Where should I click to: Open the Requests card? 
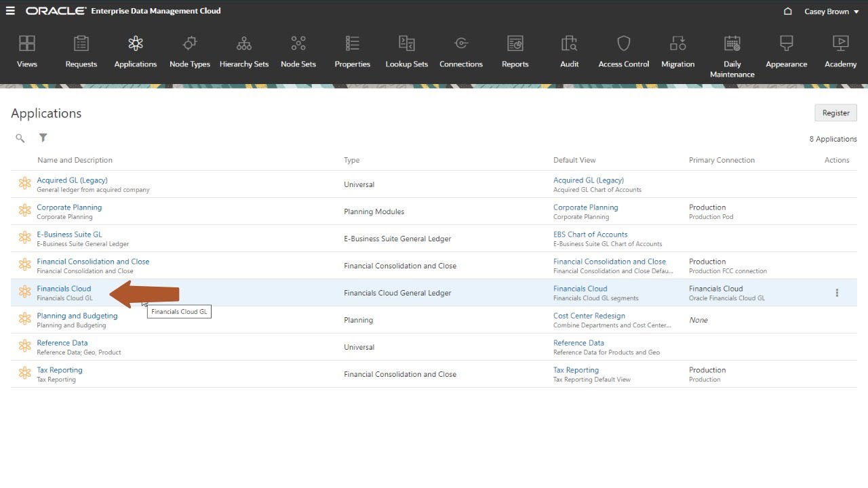[81, 52]
